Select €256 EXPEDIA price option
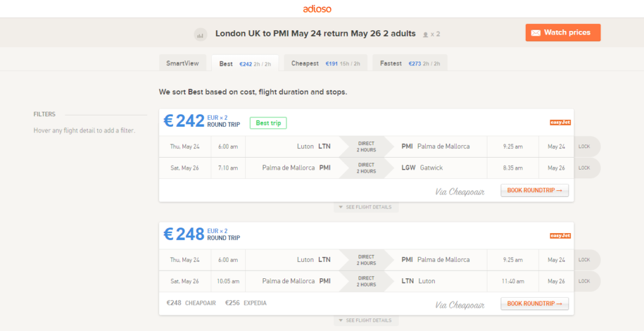This screenshot has height=331, width=644. click(246, 303)
